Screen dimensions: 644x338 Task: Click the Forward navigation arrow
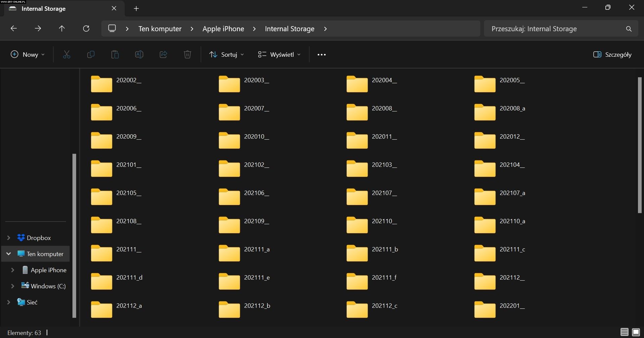(x=38, y=29)
